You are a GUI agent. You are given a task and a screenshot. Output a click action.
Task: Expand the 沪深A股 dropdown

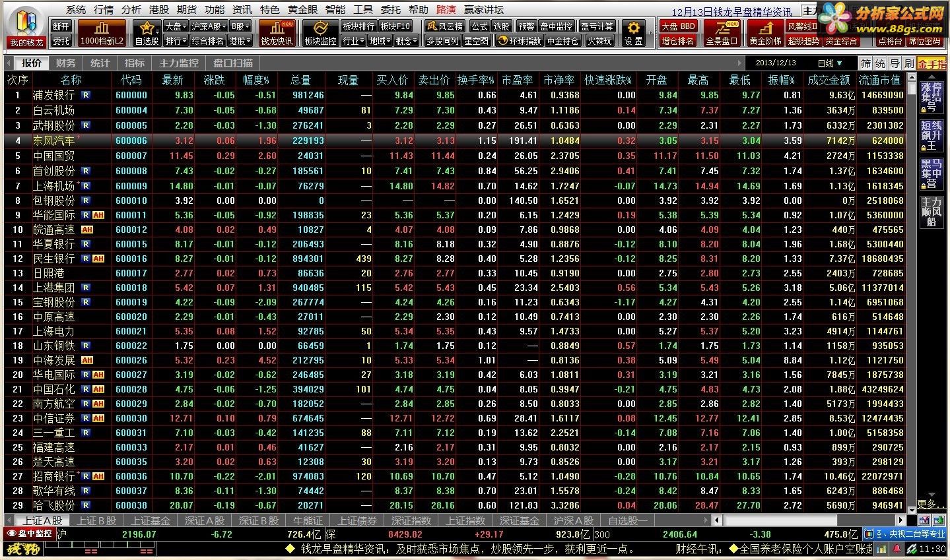point(209,26)
